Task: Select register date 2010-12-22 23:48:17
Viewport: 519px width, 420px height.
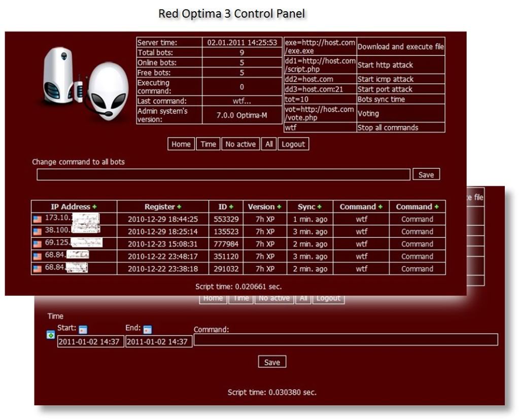Action: 163,256
